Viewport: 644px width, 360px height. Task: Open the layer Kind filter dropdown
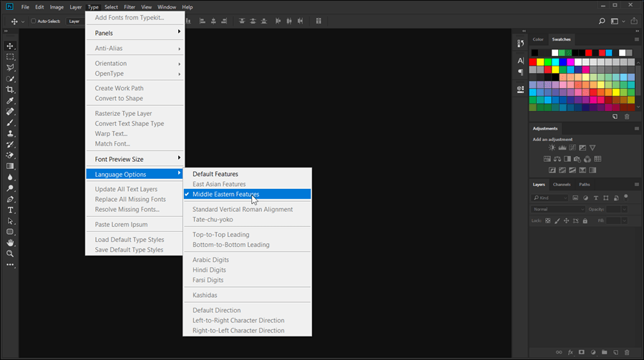(550, 198)
